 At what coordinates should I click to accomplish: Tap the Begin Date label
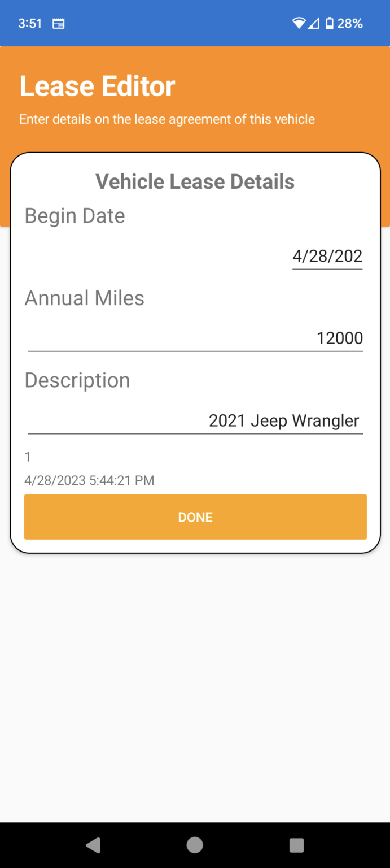point(75,216)
